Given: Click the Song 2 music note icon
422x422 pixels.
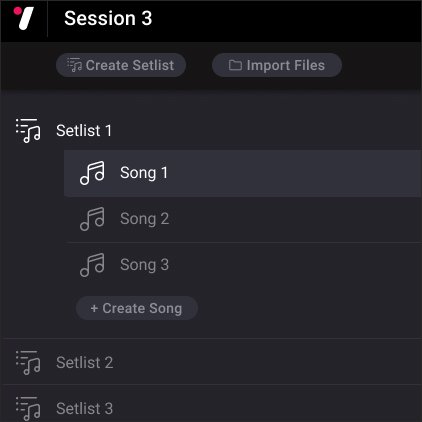Looking at the screenshot, I should point(92,219).
